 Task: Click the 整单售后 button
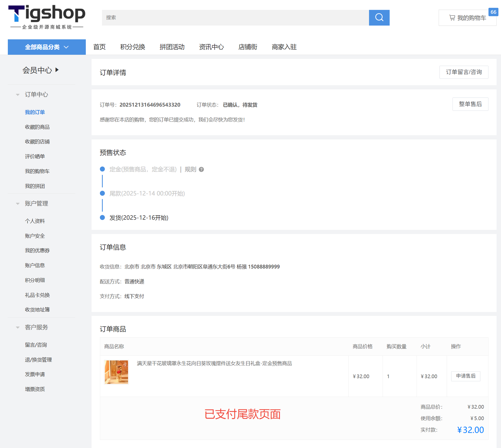click(x=470, y=104)
